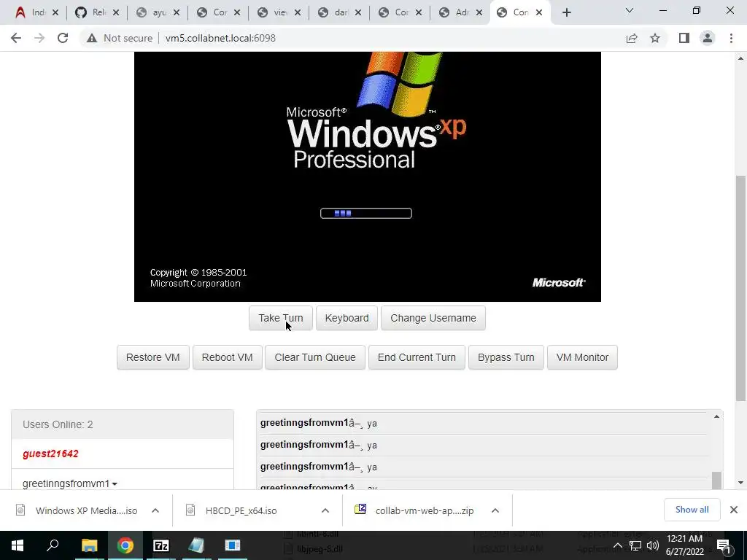Screen dimensions: 747x560
Task: Click Change Username button
Action: (433, 318)
